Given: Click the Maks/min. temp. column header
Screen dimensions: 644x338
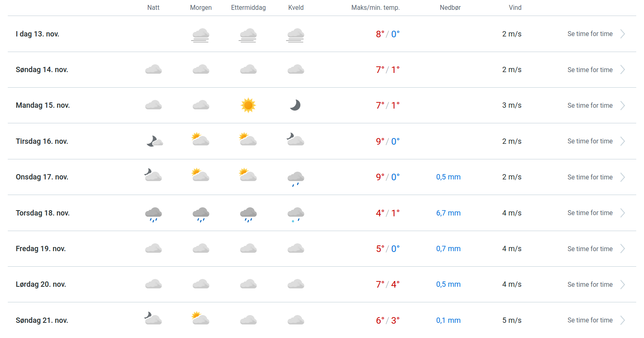Looking at the screenshot, I should 375,8.
